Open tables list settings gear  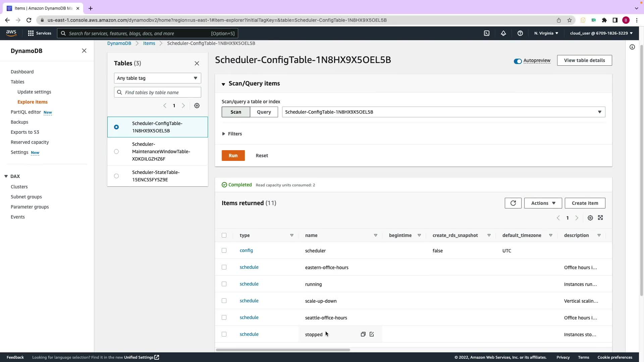coord(197,106)
